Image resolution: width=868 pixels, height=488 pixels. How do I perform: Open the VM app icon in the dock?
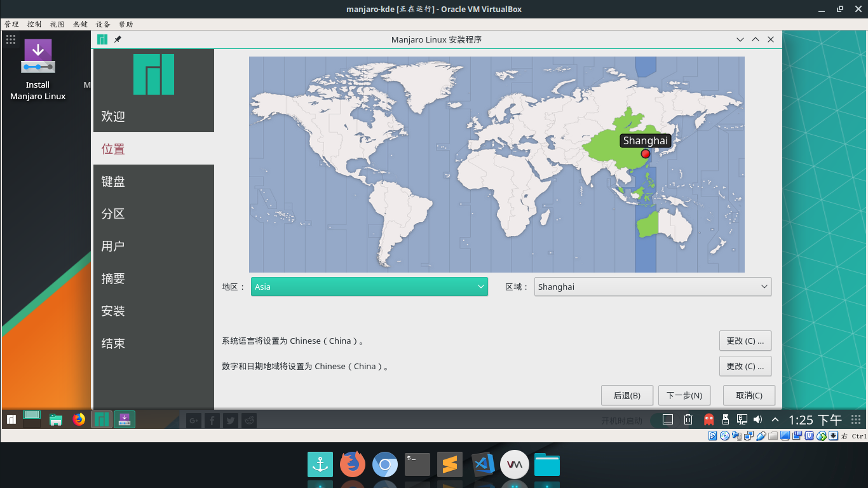click(515, 464)
